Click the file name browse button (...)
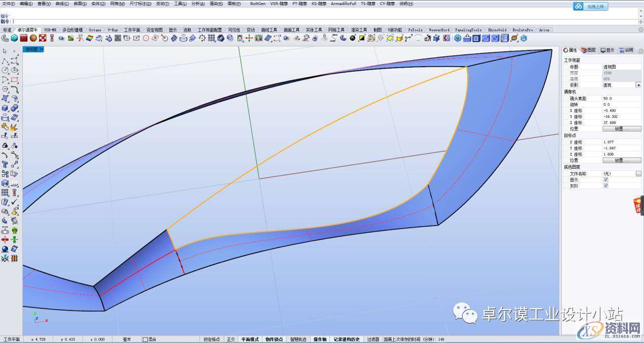Screen dimensions: 644x343 point(638,173)
